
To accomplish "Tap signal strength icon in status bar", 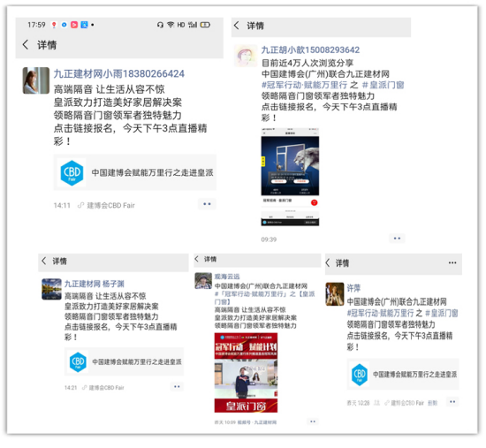I will 193,25.
